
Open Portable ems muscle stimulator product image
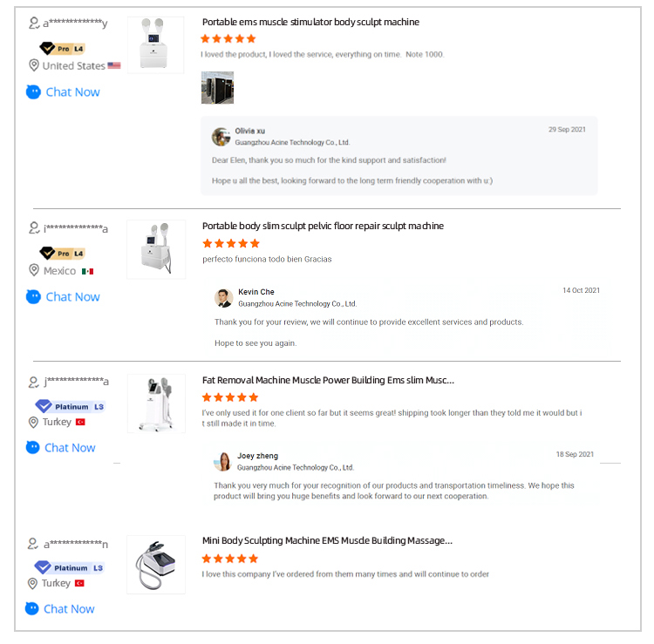[x=155, y=45]
